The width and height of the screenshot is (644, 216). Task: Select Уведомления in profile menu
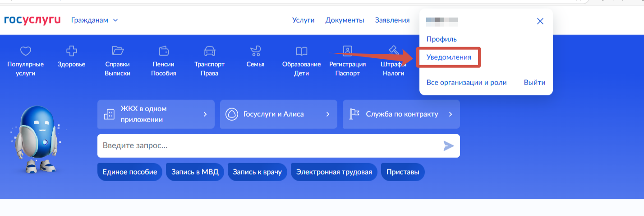tap(449, 57)
